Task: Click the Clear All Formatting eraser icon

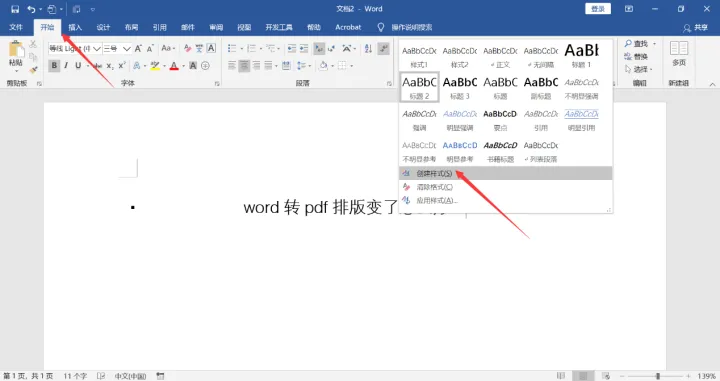Action: (187, 48)
